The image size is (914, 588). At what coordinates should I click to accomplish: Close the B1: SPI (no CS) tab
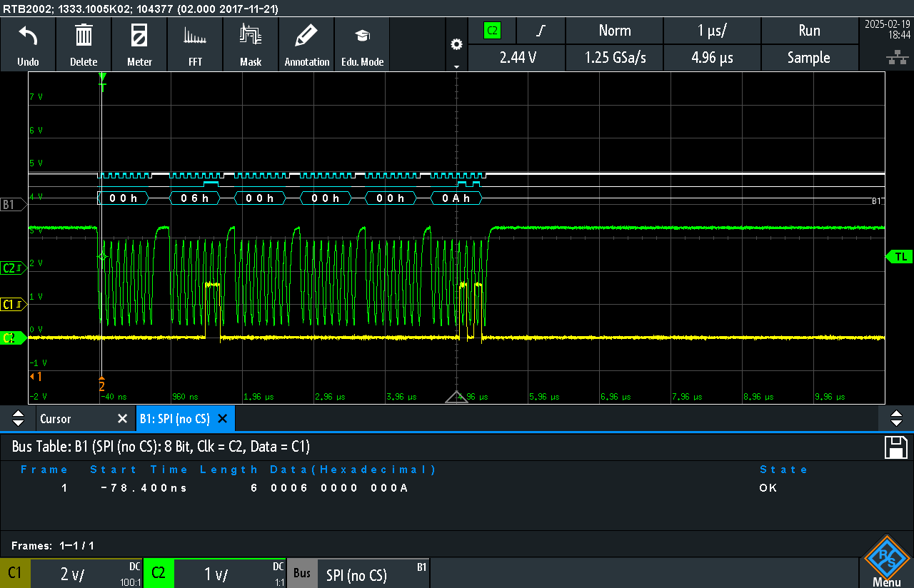222,419
